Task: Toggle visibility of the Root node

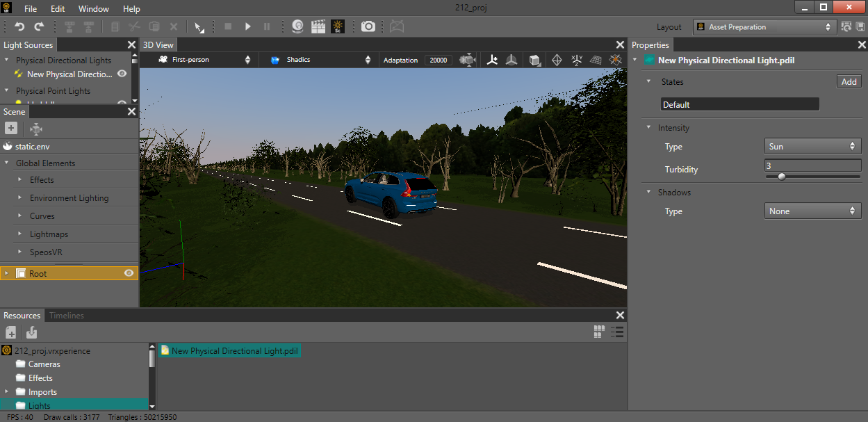Action: tap(129, 273)
